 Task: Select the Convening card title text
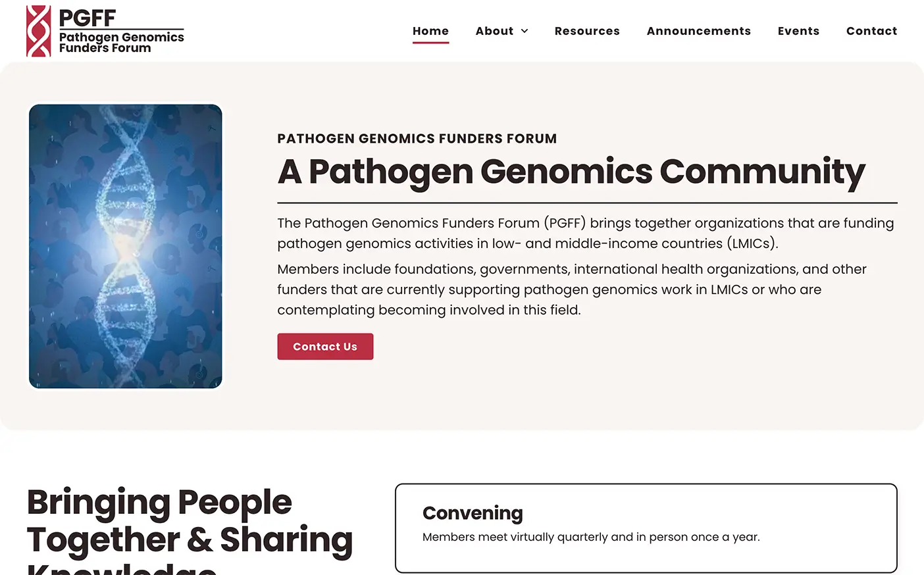[473, 513]
